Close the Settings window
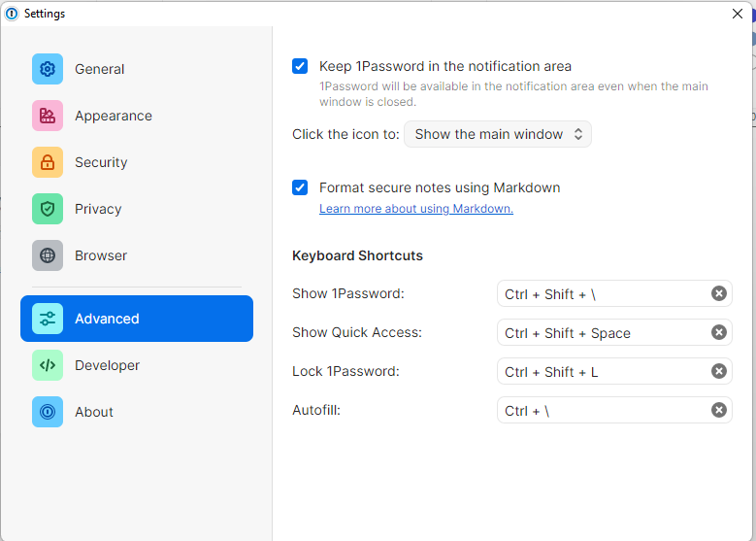Image resolution: width=756 pixels, height=541 pixels. pos(737,14)
